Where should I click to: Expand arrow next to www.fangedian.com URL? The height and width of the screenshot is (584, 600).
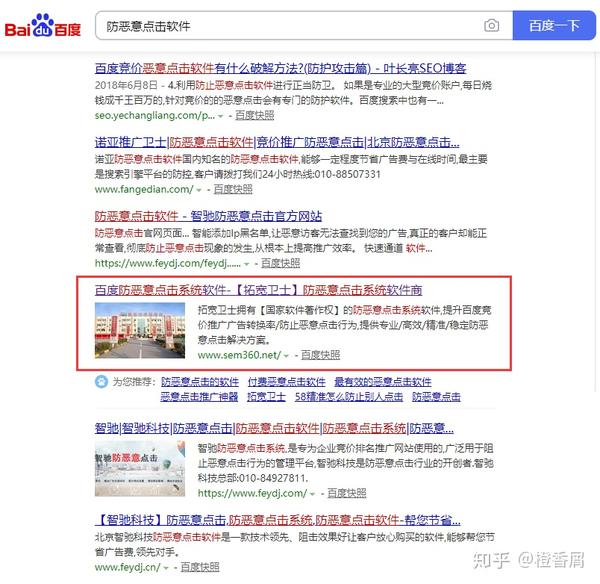pyautogui.click(x=199, y=190)
